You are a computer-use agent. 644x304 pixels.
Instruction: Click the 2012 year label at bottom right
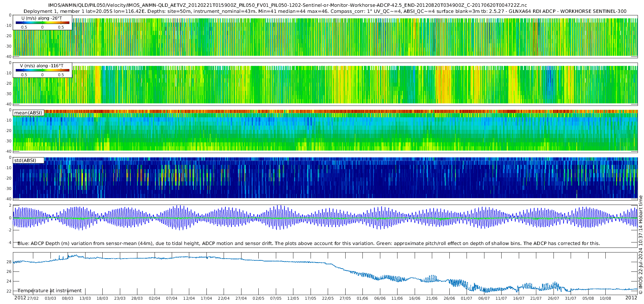pos(631,298)
